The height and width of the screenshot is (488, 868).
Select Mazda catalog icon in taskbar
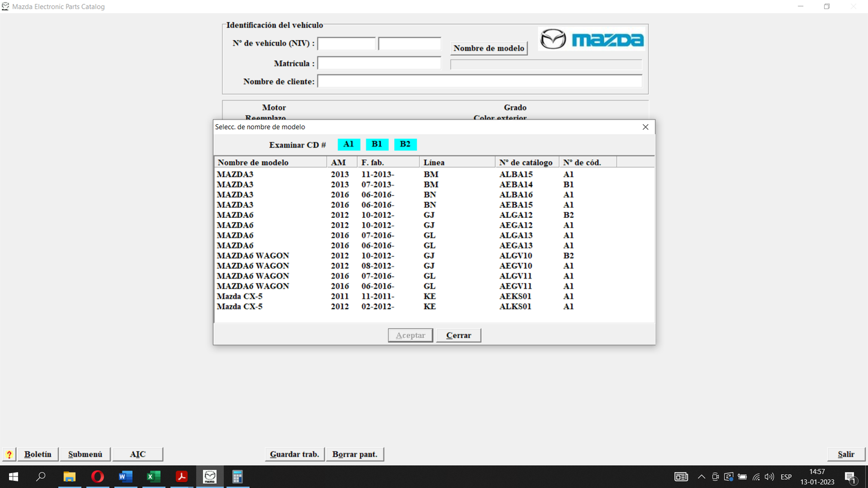[210, 477]
